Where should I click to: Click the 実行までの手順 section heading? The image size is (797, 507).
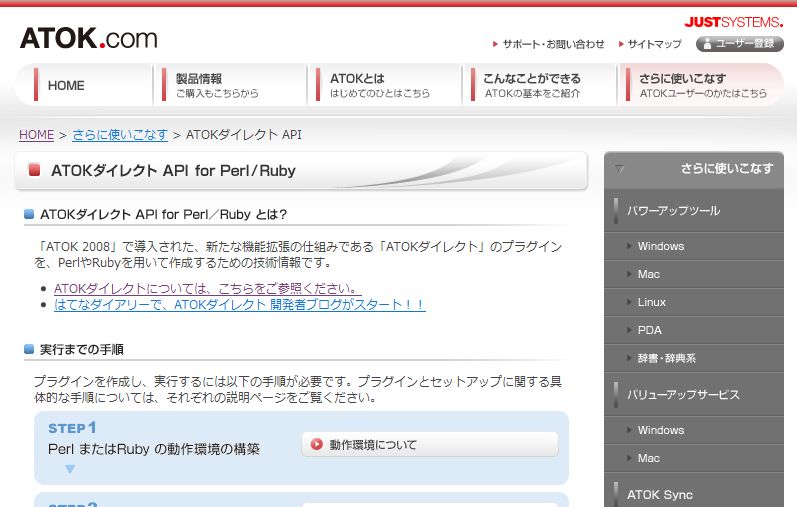[82, 349]
